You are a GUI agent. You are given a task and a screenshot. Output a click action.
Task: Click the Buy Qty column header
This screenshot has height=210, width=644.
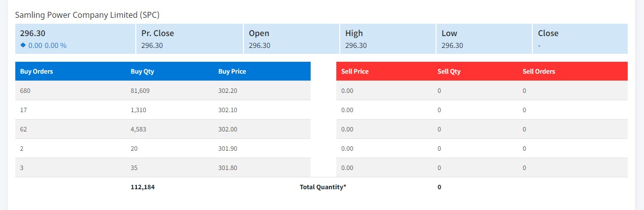(142, 71)
